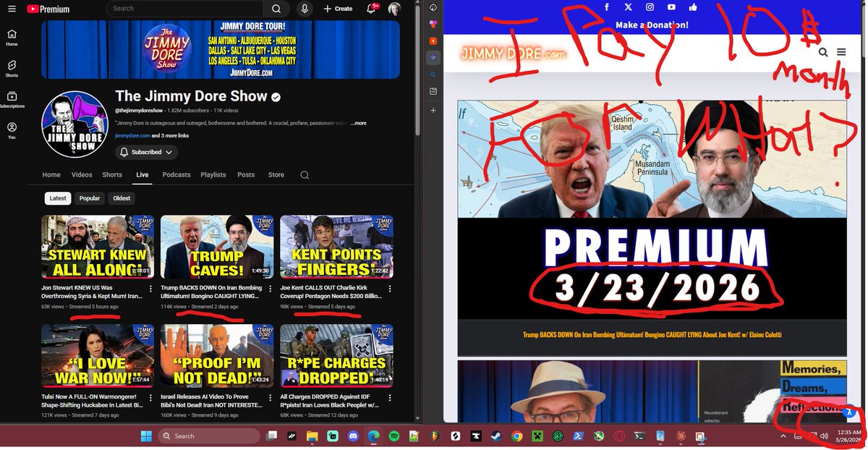Click the thumbs-up icon on JimmyDore.com header
868x450 pixels.
click(693, 7)
